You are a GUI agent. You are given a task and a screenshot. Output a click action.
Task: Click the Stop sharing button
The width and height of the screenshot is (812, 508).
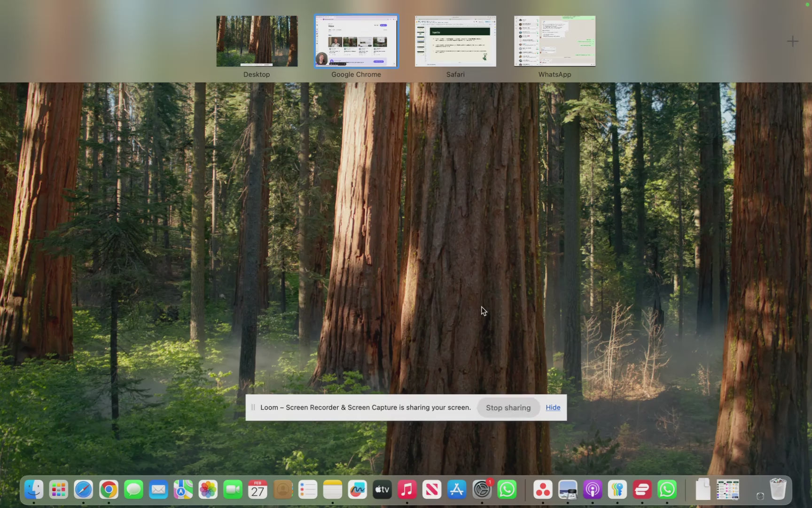point(508,408)
